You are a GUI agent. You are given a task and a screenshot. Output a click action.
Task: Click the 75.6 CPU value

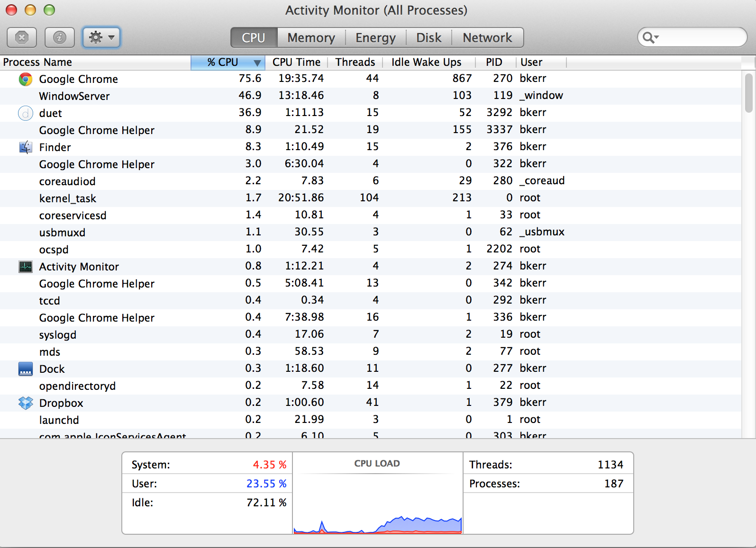(250, 78)
